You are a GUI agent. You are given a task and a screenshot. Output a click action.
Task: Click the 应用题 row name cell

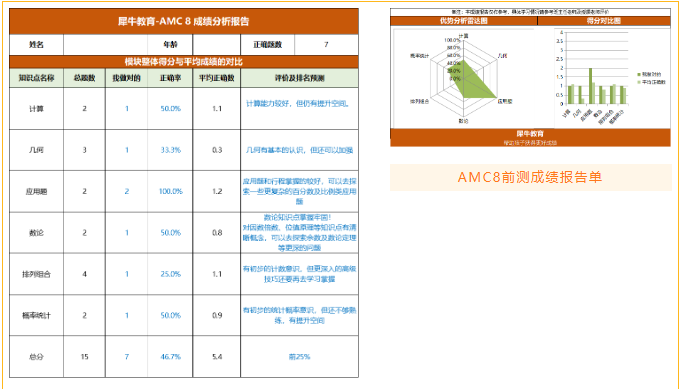36,191
